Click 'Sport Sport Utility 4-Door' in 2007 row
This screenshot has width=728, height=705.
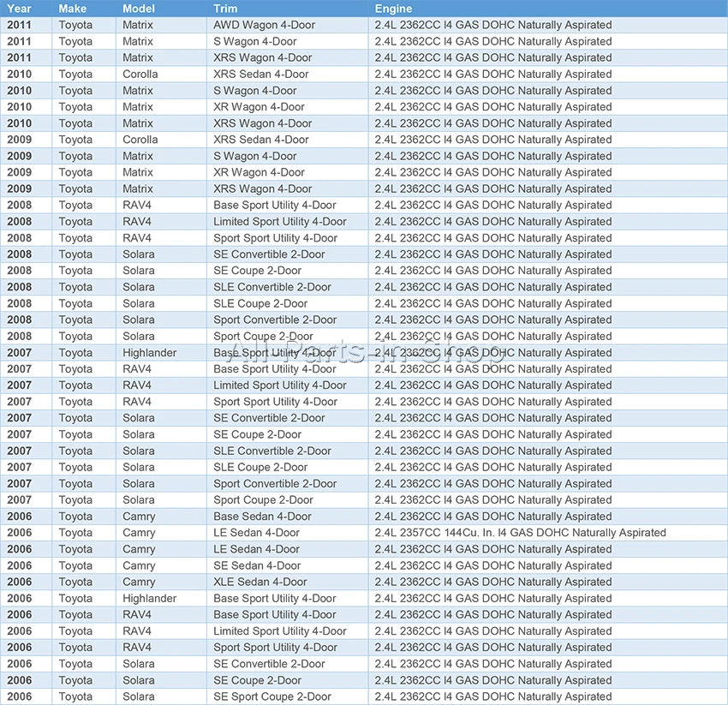[275, 402]
